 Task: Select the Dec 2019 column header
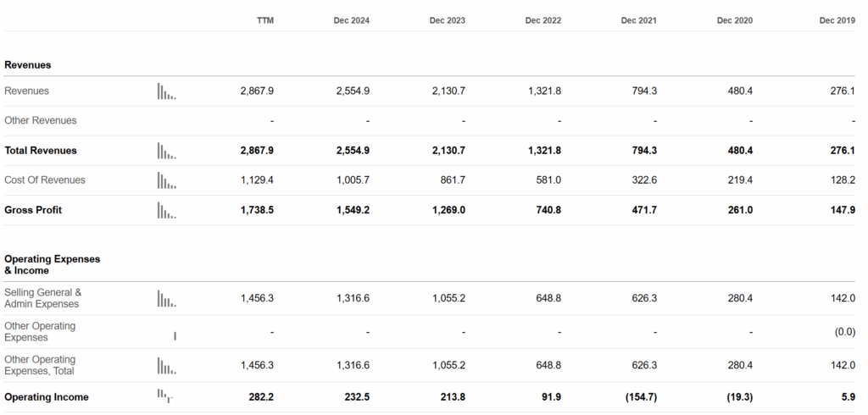pos(837,20)
